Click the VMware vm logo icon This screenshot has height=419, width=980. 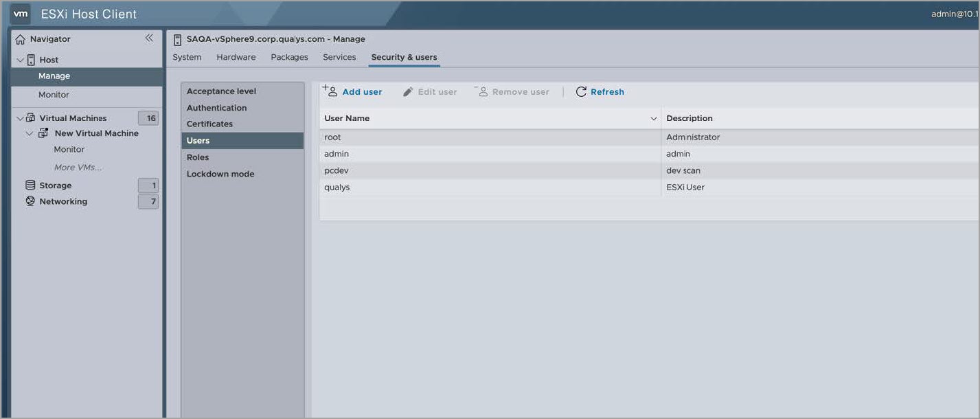[21, 14]
